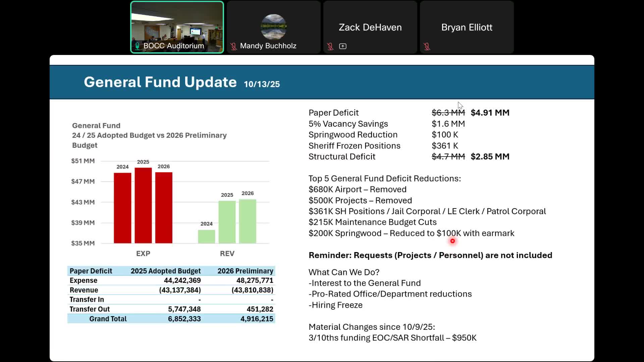The image size is (644, 362).
Task: Click BOCC Auditorium's active microphone icon
Action: [x=137, y=46]
